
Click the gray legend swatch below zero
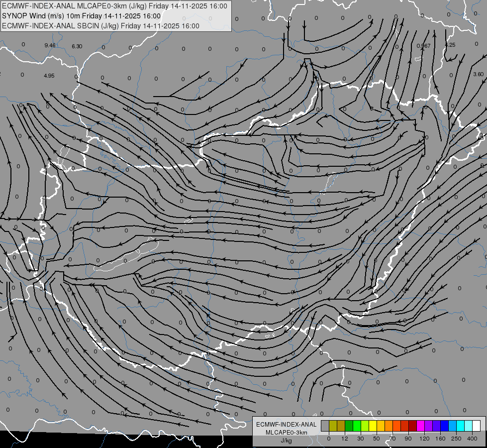coord(325,426)
